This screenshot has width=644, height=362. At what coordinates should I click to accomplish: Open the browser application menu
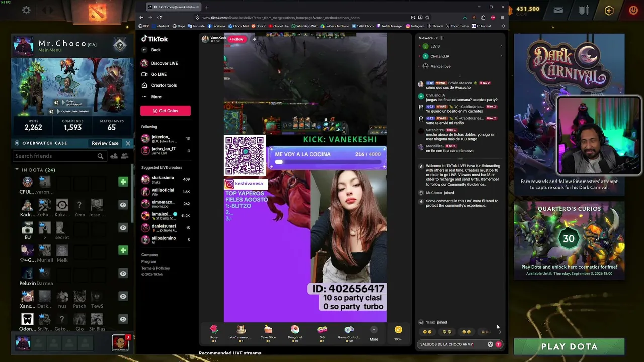tap(502, 18)
